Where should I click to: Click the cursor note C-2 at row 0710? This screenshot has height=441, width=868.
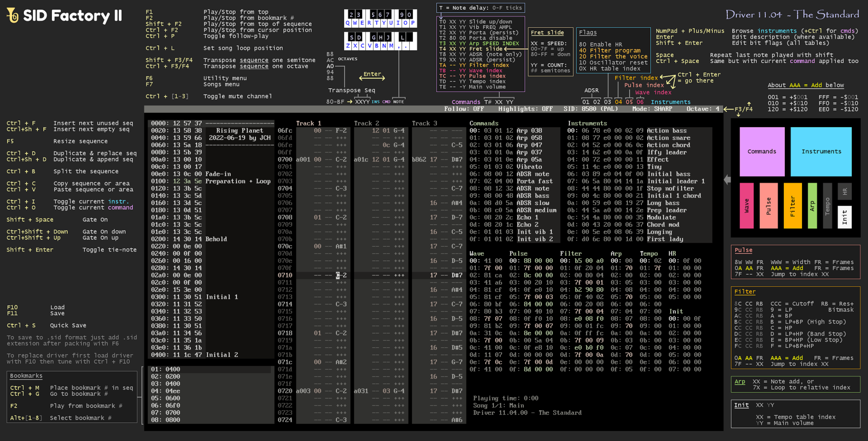pos(341,275)
